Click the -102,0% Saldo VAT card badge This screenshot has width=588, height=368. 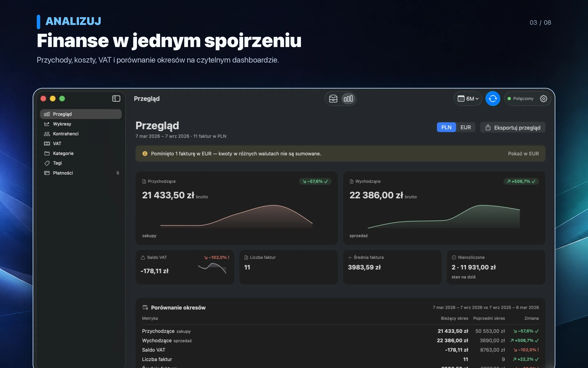click(x=216, y=257)
